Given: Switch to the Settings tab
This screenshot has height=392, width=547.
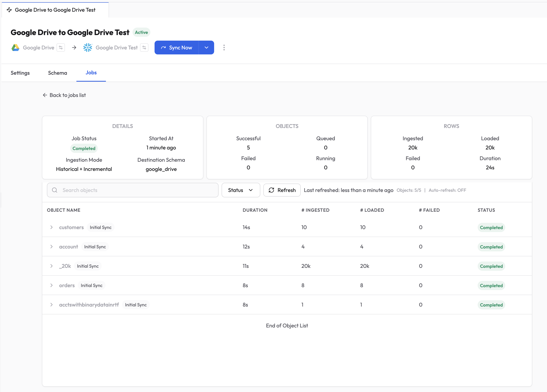Looking at the screenshot, I should [20, 73].
